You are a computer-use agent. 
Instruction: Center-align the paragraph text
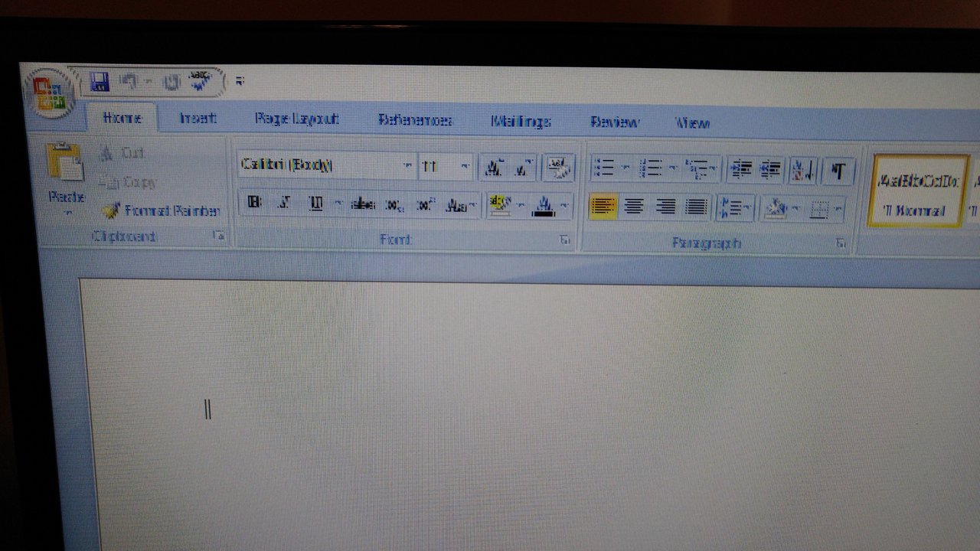(x=633, y=207)
